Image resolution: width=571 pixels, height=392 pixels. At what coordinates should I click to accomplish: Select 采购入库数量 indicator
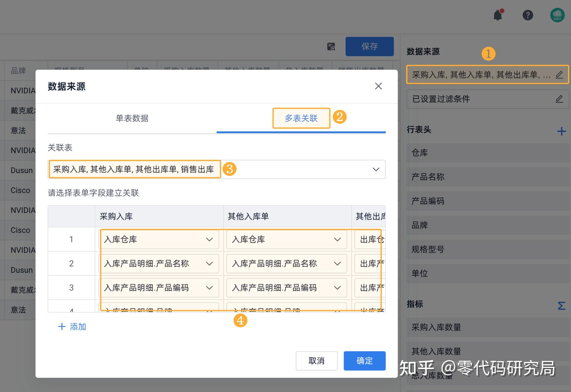pos(489,327)
